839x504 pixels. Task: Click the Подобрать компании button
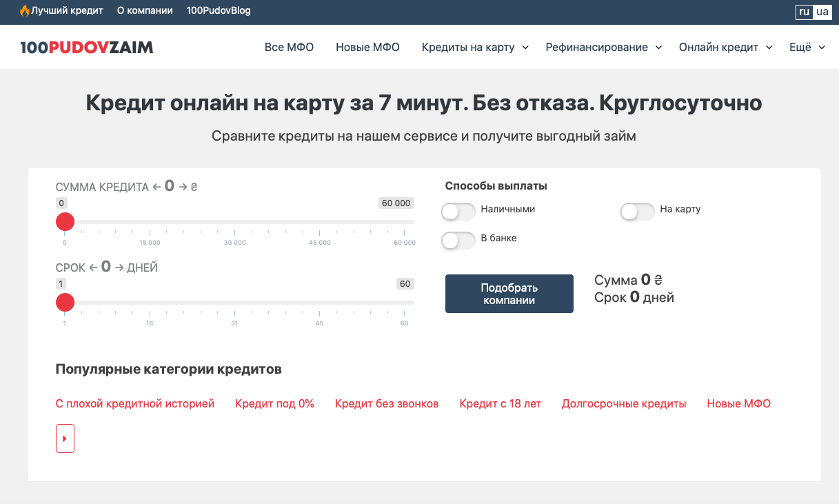pos(509,294)
